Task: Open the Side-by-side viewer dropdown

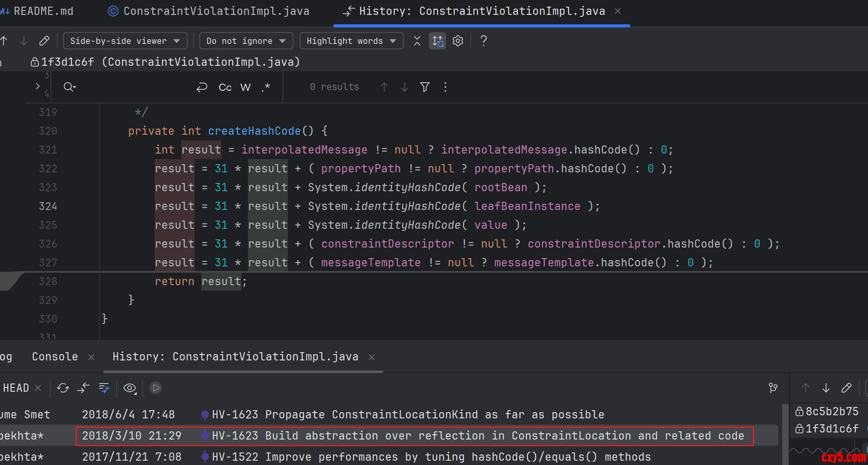Action: click(x=125, y=41)
